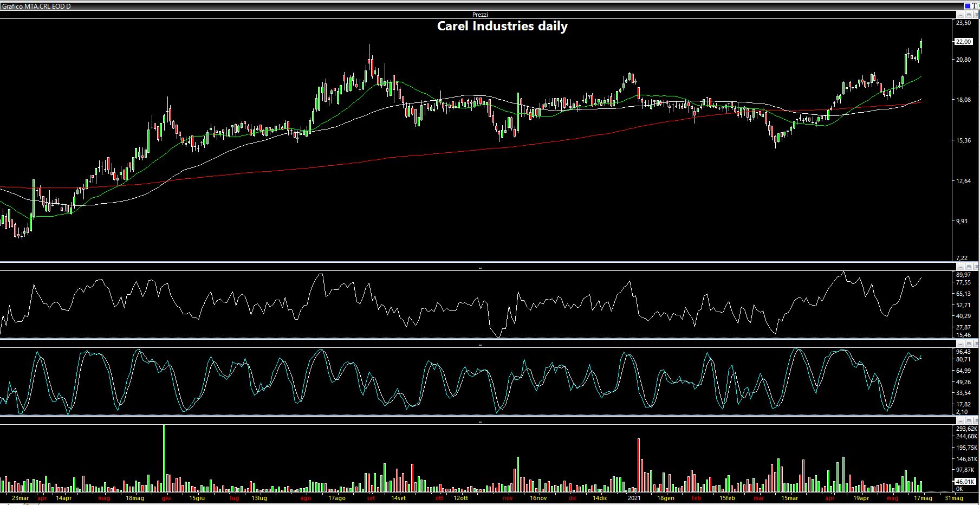Click the 2,10 stochastic scale value
Viewport: 980px width, 505px height.
pos(962,412)
